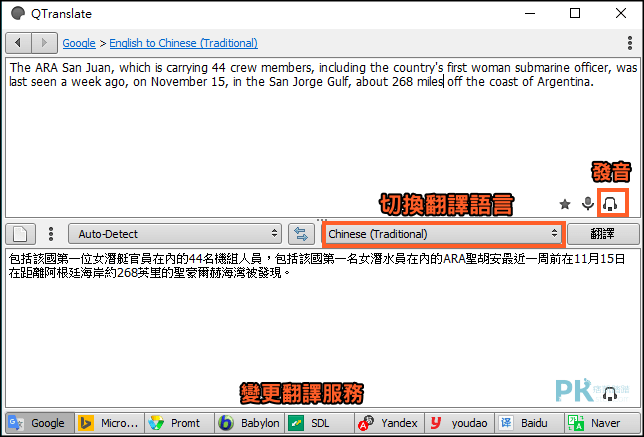Expand the Auto-Detect source language dropdown
This screenshot has width=644, height=437.
click(175, 234)
